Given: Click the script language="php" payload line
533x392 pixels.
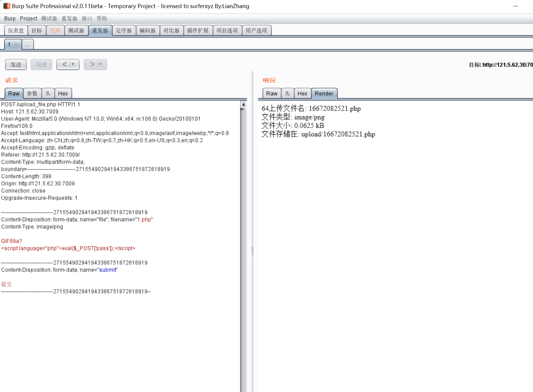Looking at the screenshot, I should (x=68, y=248).
